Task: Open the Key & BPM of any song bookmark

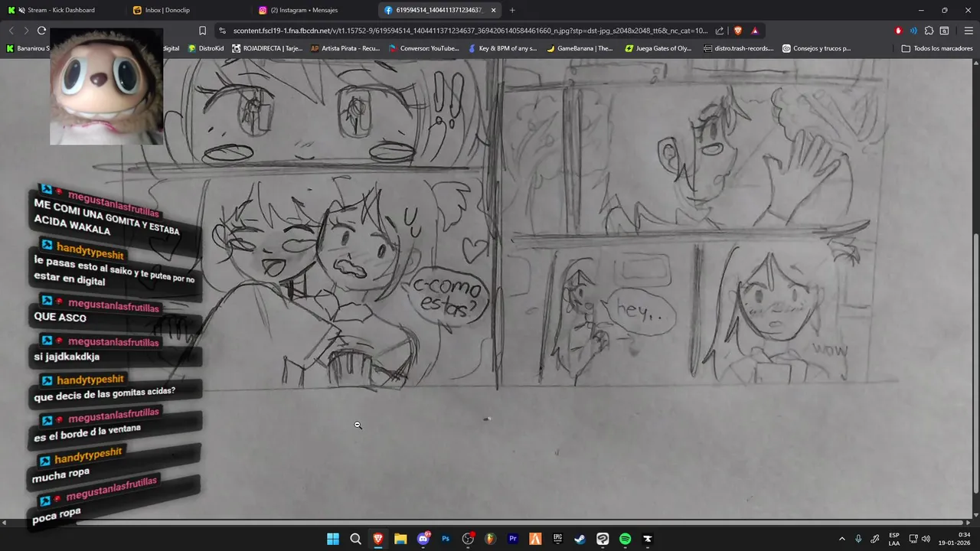Action: [502, 48]
